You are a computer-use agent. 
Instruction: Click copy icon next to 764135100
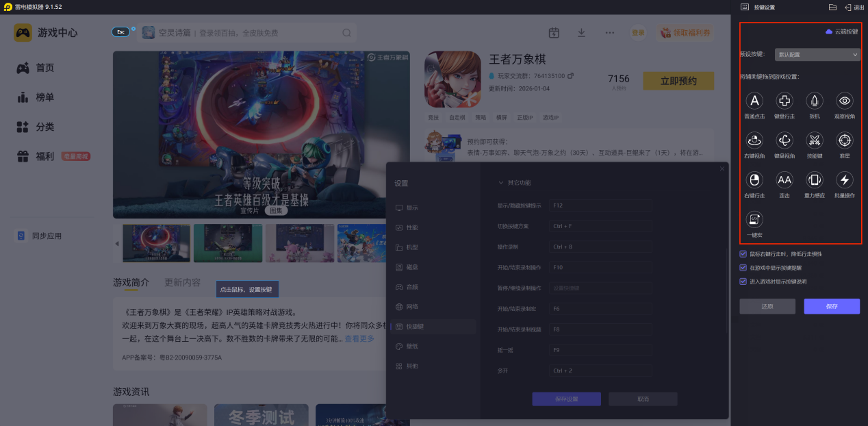click(x=571, y=76)
